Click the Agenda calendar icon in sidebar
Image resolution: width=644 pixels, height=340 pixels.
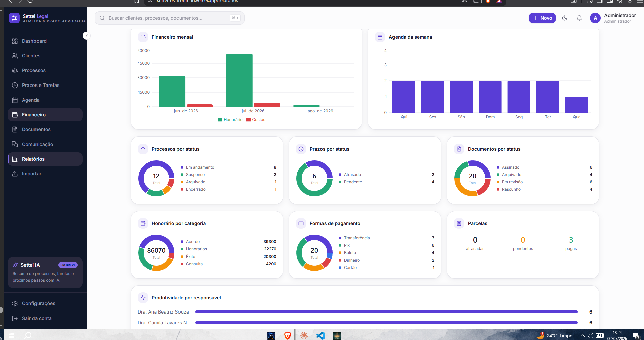pyautogui.click(x=15, y=100)
